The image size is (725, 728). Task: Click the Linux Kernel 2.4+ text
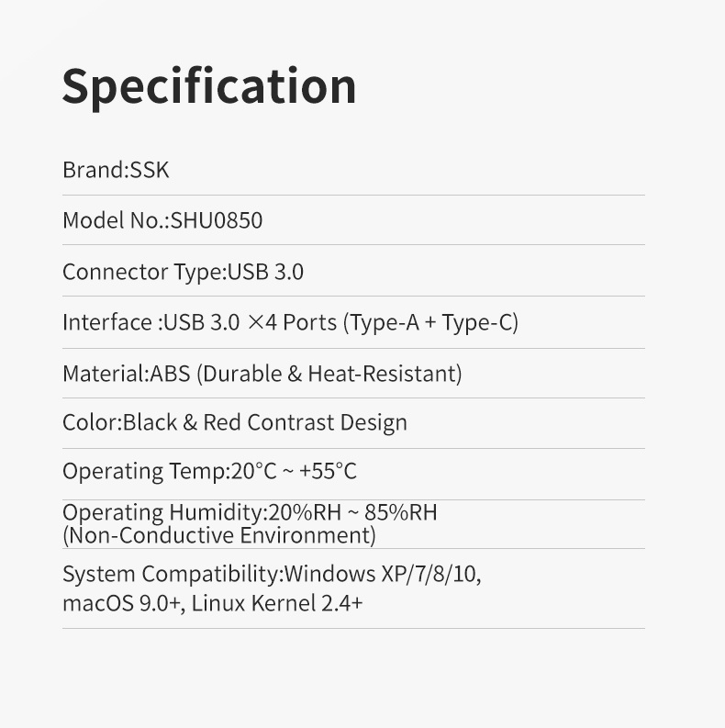[276, 603]
